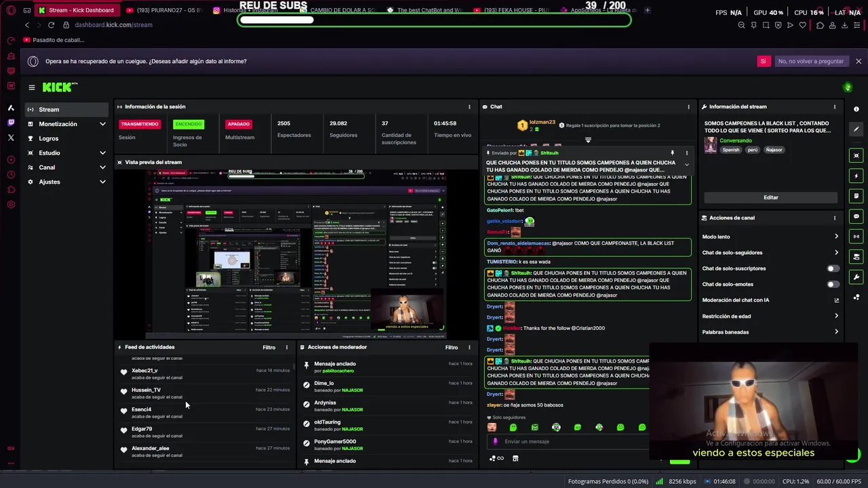Click No, no volver a preguntar button
868x488 pixels.
point(811,61)
